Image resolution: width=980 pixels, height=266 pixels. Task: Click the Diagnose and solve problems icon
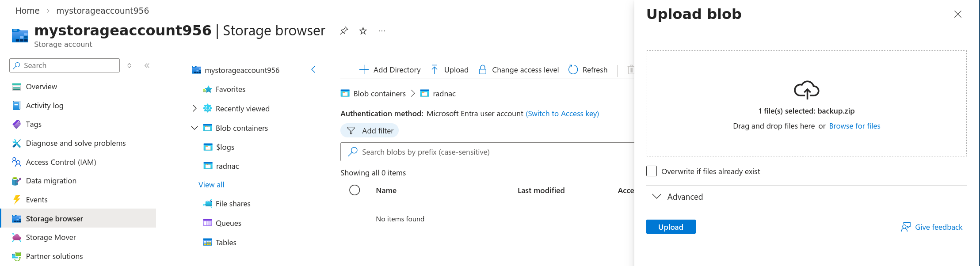(16, 143)
